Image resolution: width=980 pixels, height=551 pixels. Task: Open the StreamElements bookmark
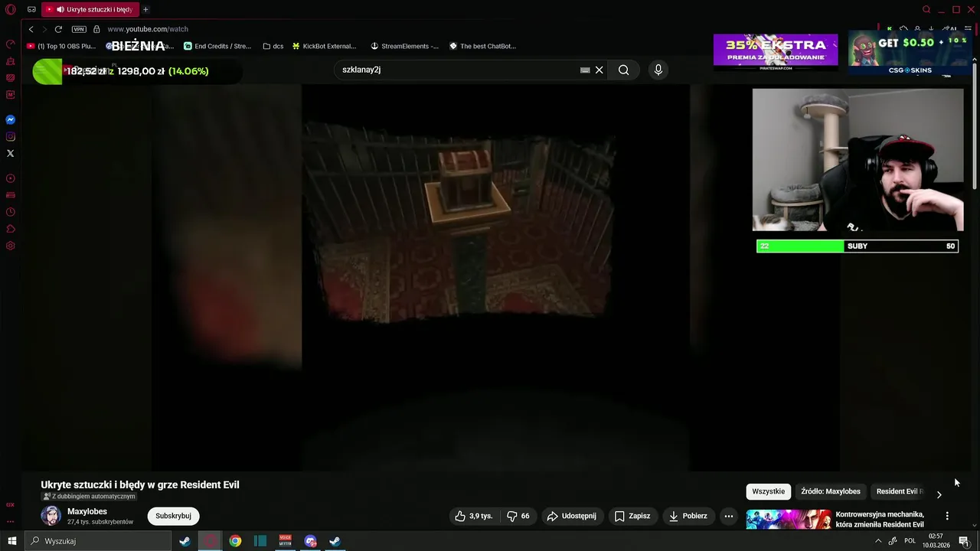pyautogui.click(x=404, y=46)
